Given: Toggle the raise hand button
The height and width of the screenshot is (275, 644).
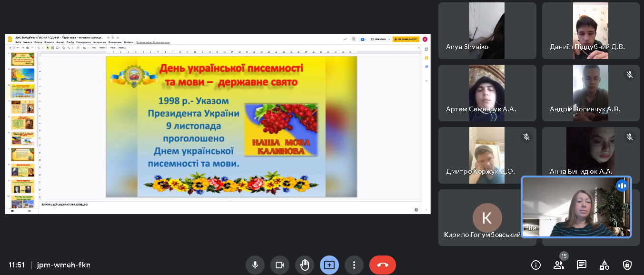Looking at the screenshot, I should click(305, 265).
